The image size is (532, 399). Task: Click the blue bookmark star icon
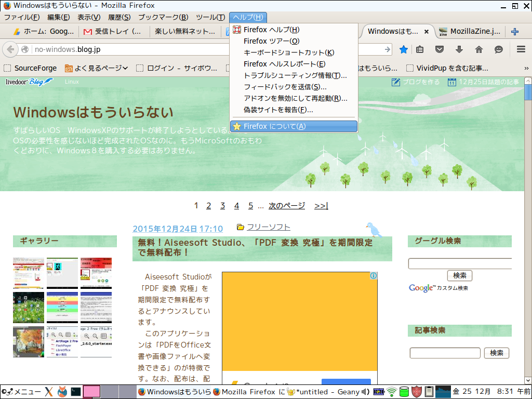point(403,49)
